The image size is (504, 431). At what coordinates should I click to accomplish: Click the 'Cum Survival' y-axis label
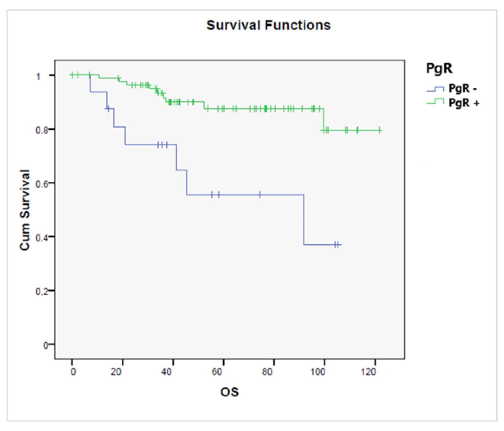tap(25, 210)
